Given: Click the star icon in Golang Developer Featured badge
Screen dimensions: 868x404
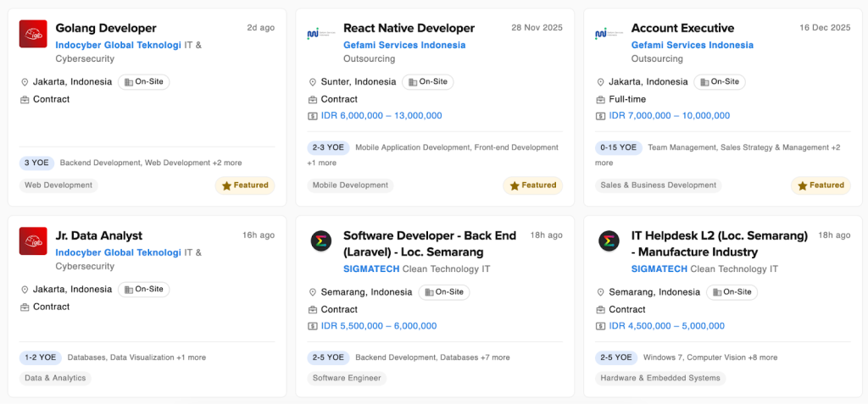Looking at the screenshot, I should coord(226,186).
